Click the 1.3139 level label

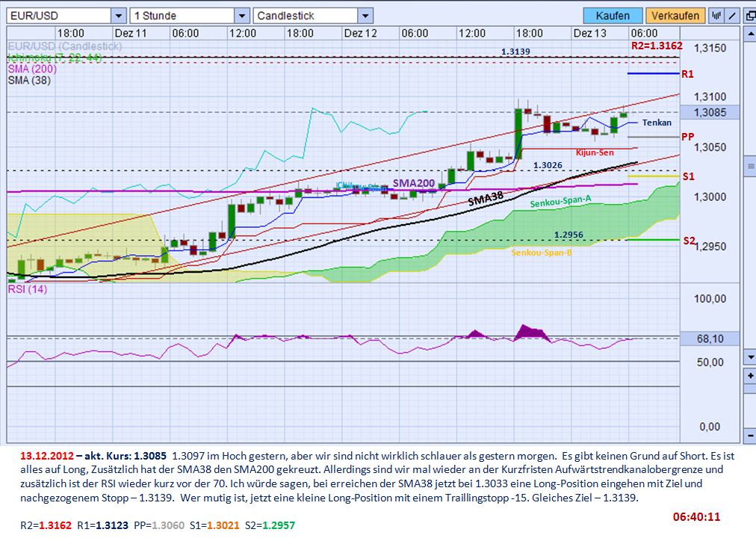(515, 51)
